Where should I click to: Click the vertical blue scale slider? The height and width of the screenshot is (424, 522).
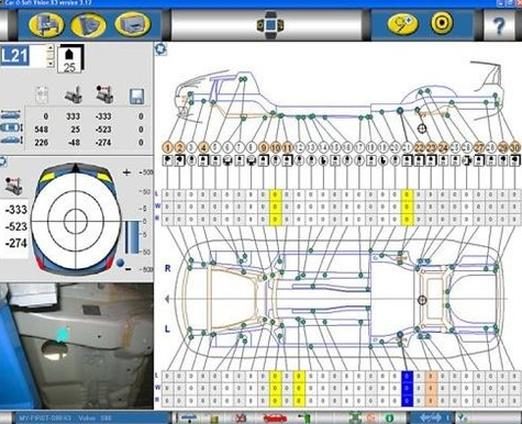[x=133, y=237]
